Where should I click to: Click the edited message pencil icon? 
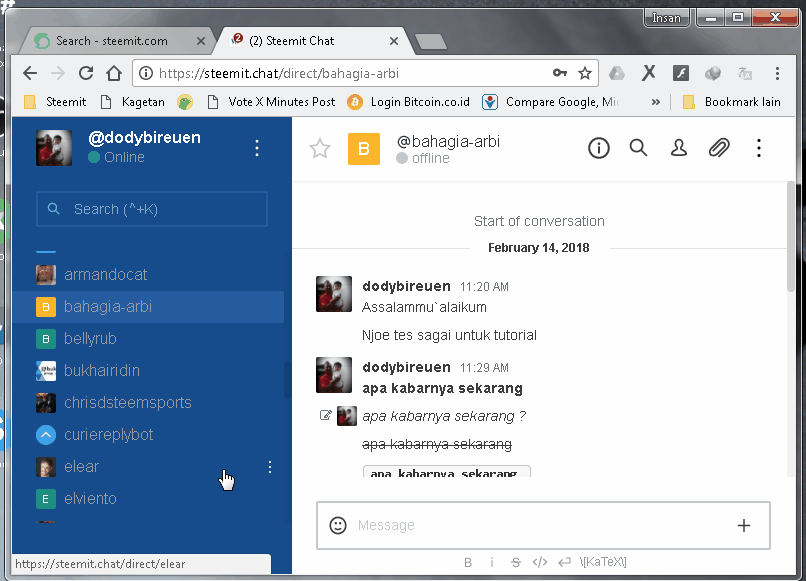pos(325,415)
